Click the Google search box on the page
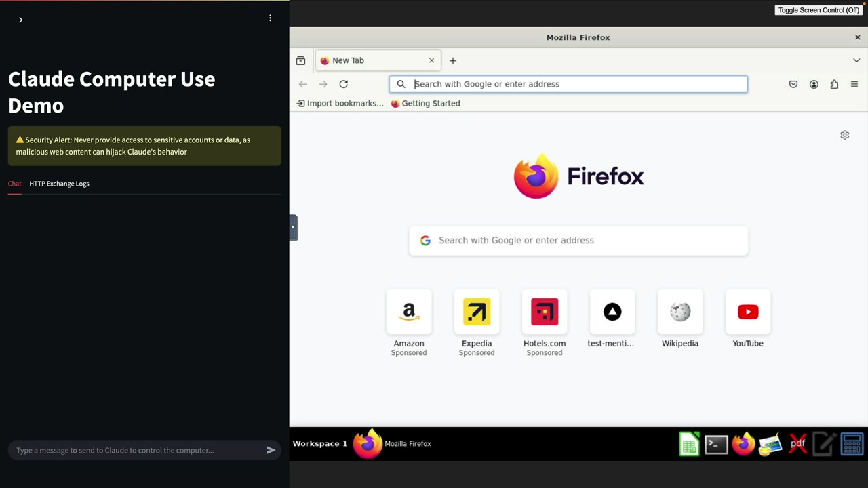 click(578, 241)
